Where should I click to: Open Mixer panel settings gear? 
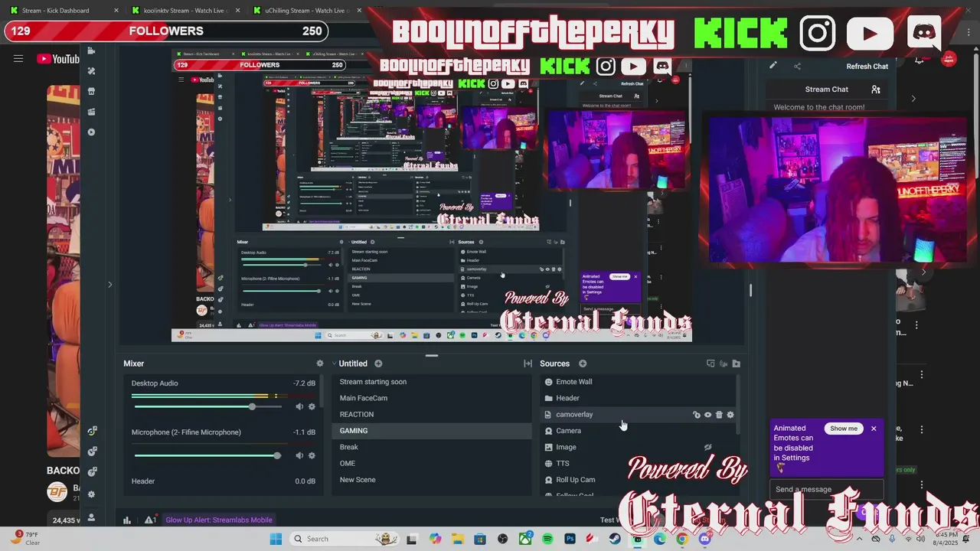click(320, 364)
